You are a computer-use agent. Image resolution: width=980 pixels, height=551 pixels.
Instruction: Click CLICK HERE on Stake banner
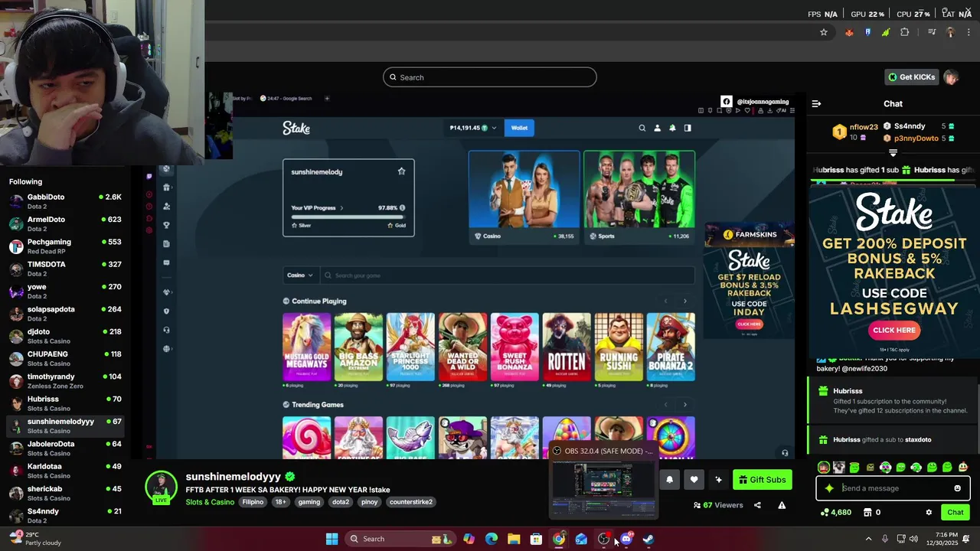(893, 330)
